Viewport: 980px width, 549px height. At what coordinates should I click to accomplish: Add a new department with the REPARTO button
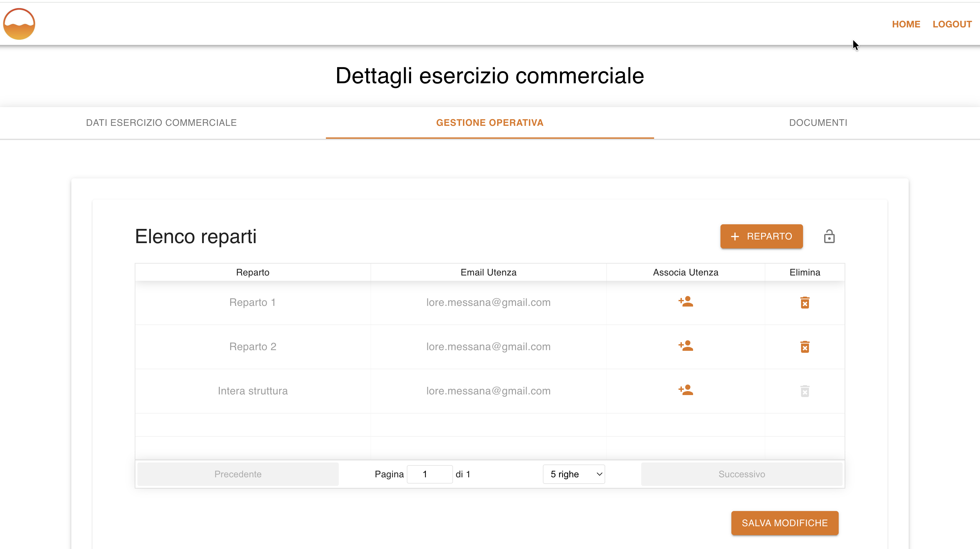pos(761,236)
